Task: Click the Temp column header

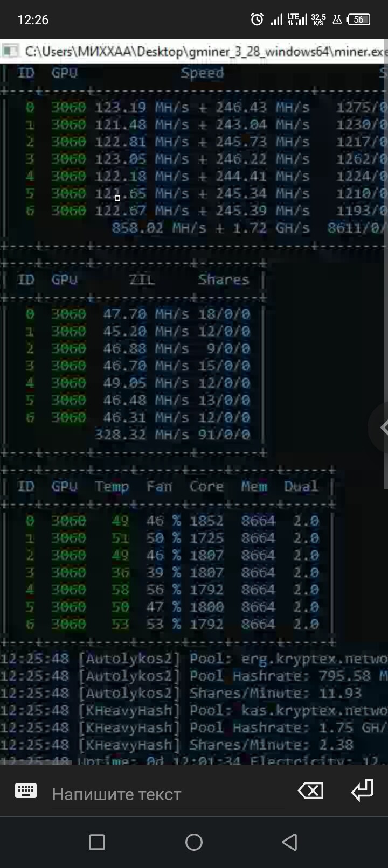Action: (x=112, y=486)
